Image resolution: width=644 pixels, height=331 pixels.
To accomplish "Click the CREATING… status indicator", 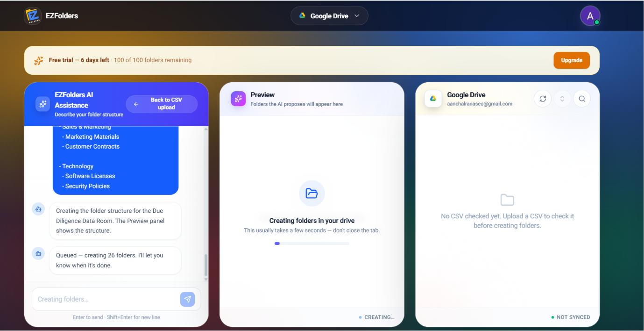I will coord(377,317).
